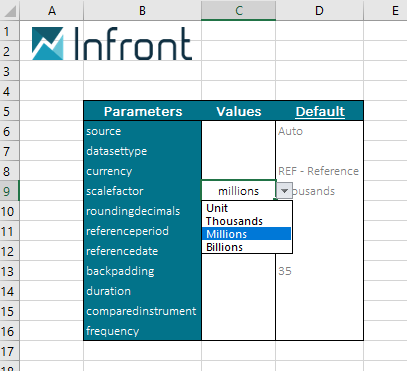Image resolution: width=407 pixels, height=371 pixels.
Task: Click the millions value cell
Action: pos(239,191)
